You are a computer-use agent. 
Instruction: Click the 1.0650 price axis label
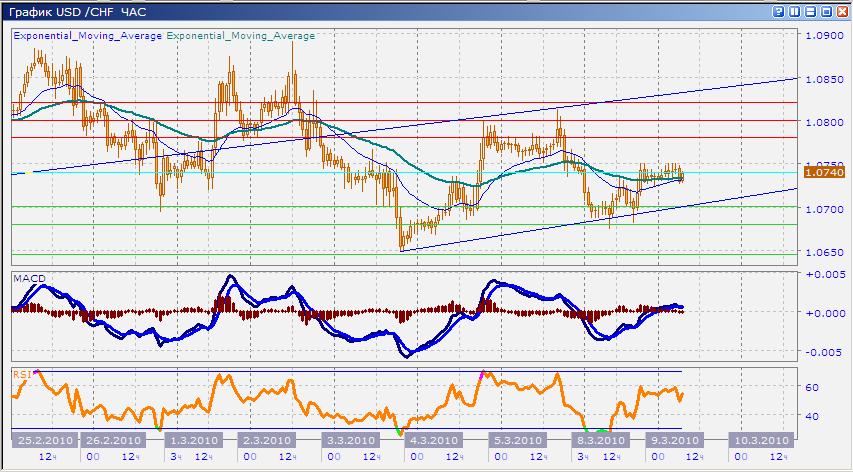(824, 253)
